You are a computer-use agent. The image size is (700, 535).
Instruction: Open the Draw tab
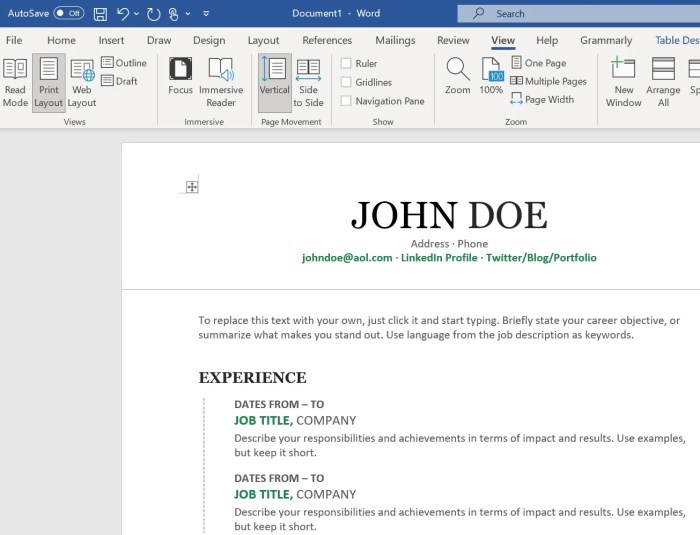point(159,40)
